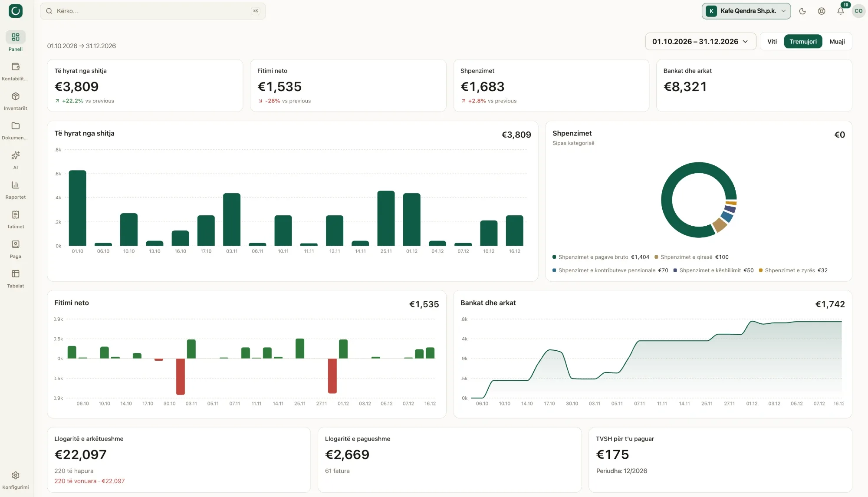The height and width of the screenshot is (497, 868).
Task: Click the Shpenzimet e kontributeve pensionale legend entry
Action: pyautogui.click(x=610, y=270)
